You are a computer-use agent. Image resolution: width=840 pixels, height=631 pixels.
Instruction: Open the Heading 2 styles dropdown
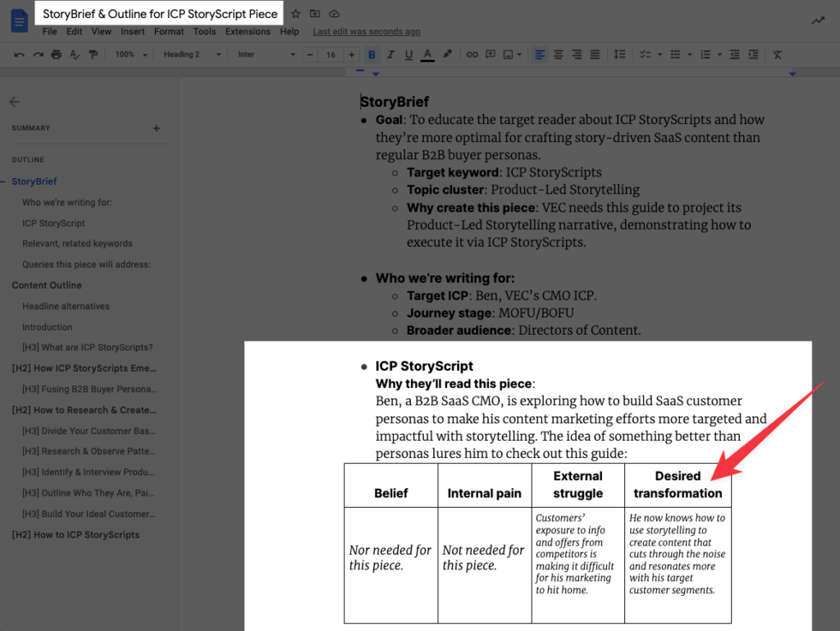(x=192, y=55)
